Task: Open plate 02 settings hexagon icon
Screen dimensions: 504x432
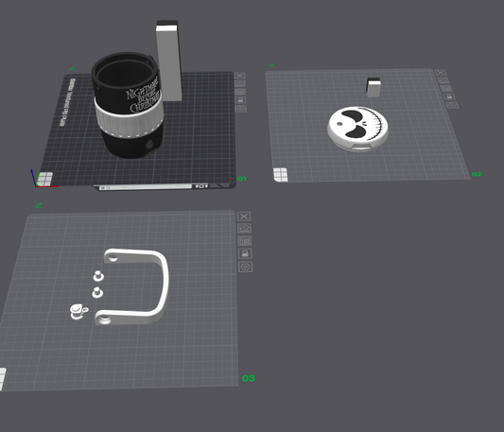Action: click(x=452, y=105)
